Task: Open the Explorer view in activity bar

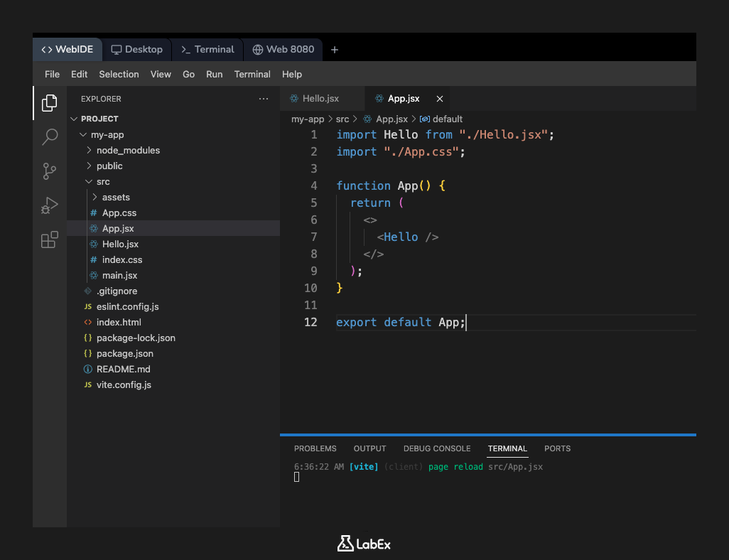Action: [49, 102]
